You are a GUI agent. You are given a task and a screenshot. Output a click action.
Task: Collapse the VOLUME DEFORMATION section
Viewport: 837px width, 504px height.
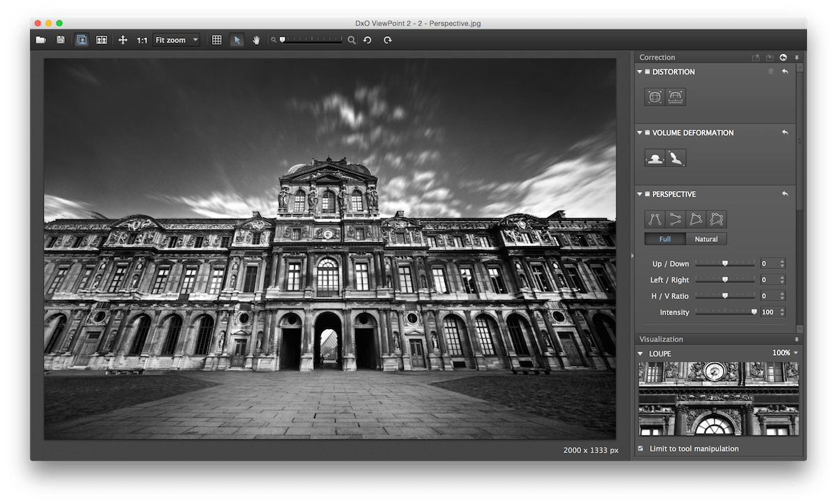(640, 132)
